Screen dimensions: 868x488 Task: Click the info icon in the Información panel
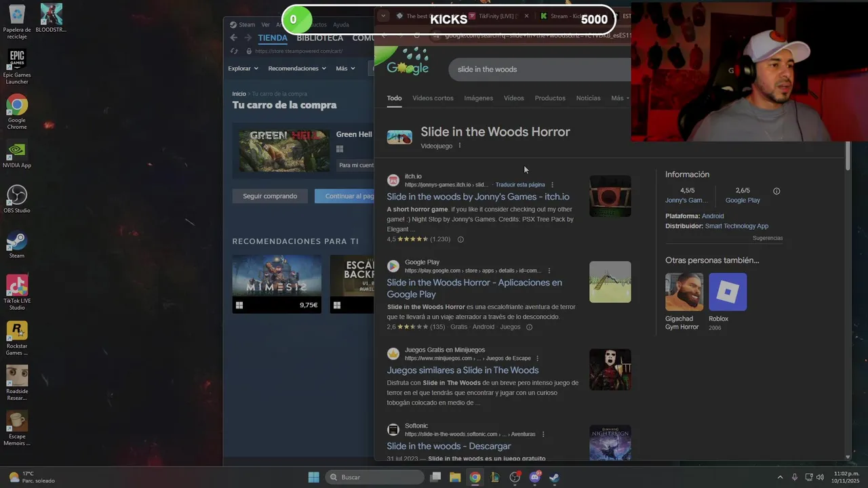[x=776, y=191]
